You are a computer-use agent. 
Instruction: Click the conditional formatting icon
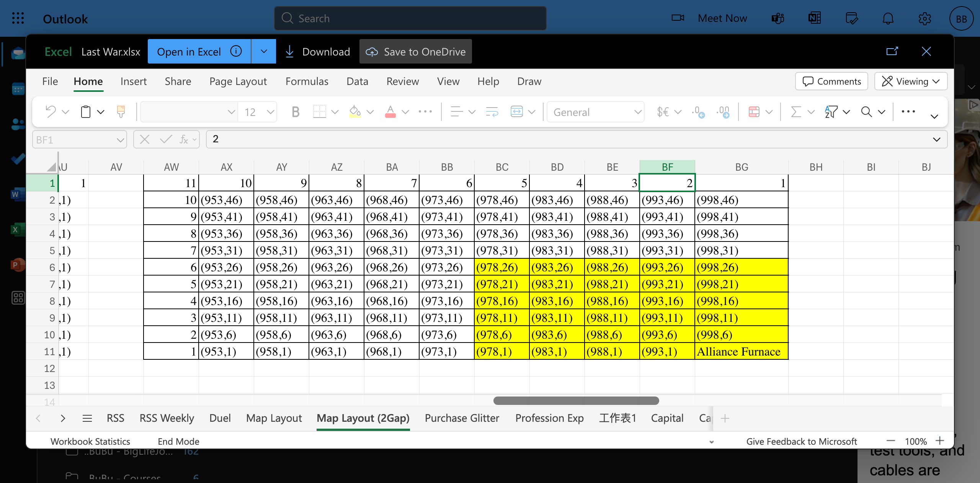[x=754, y=112]
